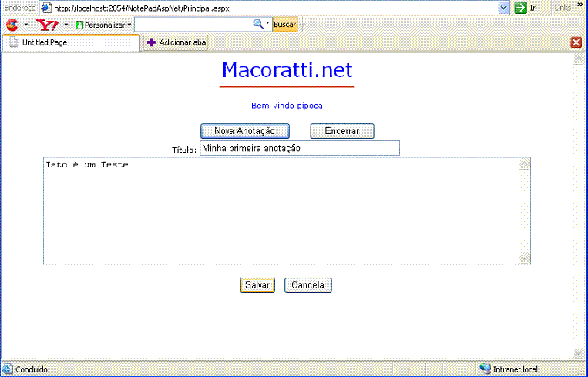Image resolution: width=588 pixels, height=377 pixels.
Task: Click the magnifier search icon in toolbar
Action: (x=258, y=24)
